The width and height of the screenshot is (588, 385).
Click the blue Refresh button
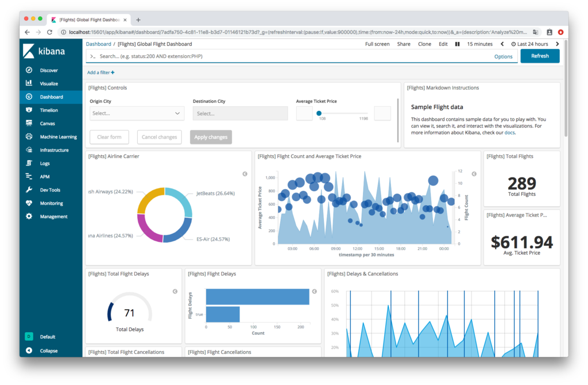tap(540, 56)
